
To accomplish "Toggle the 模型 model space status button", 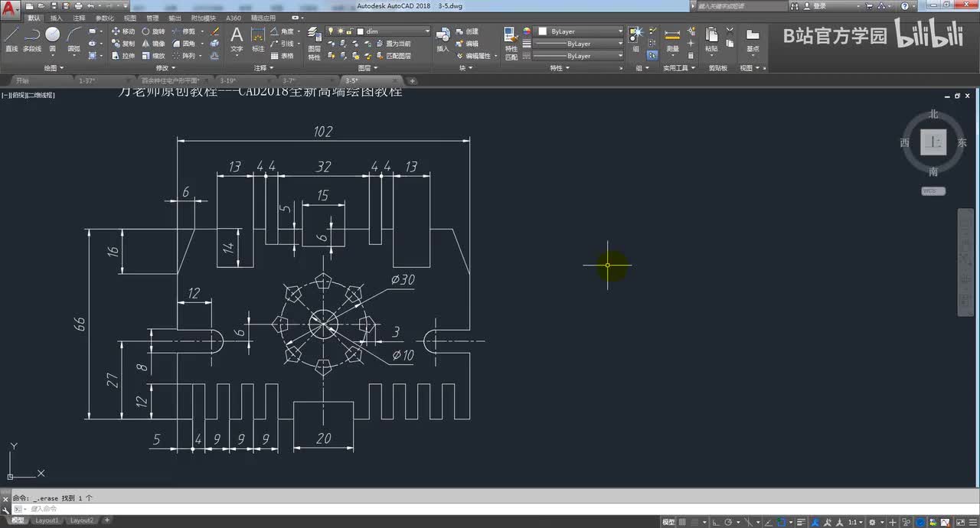I will (x=668, y=521).
